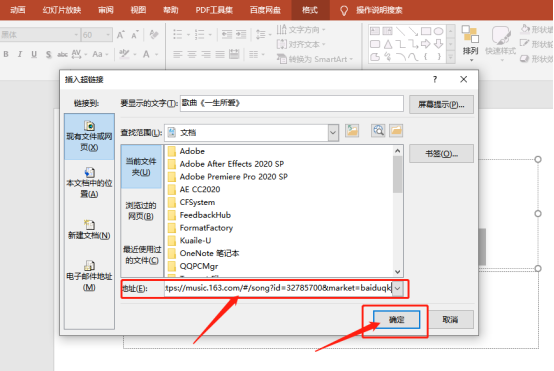The image size is (554, 371).
Task: Open the Animations (动画) ribbon tab
Action: pyautogui.click(x=18, y=10)
